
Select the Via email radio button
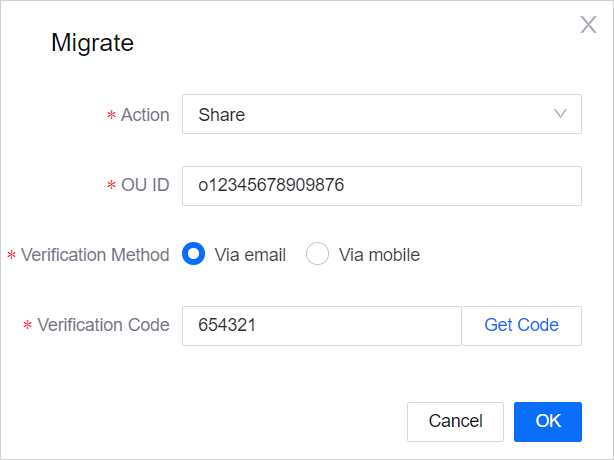coord(194,254)
